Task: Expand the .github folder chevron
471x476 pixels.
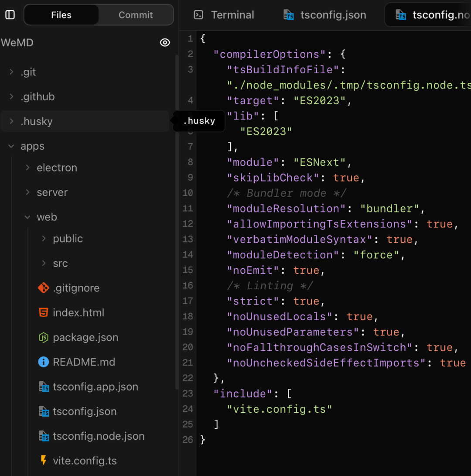Action: pos(12,96)
